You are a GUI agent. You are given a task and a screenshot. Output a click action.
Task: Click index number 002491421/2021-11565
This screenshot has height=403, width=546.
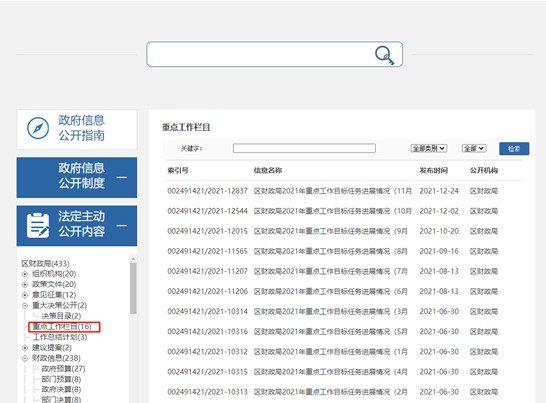pyautogui.click(x=208, y=251)
